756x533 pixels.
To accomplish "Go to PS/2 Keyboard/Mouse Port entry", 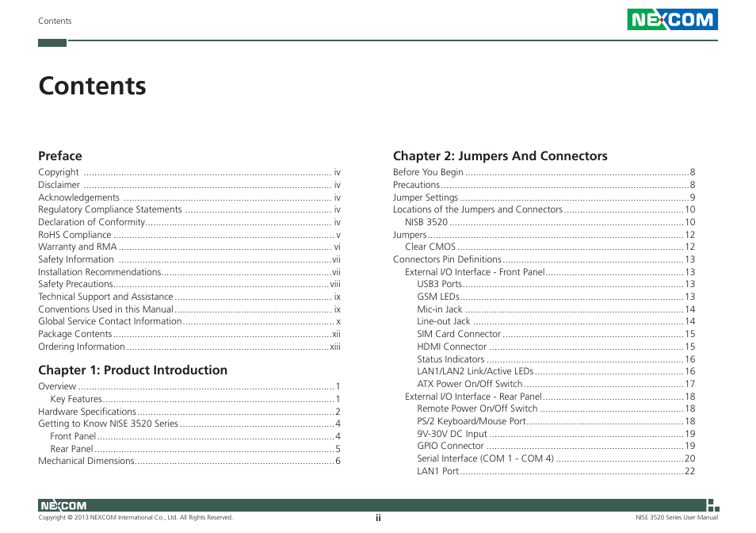I will tap(556, 421).
